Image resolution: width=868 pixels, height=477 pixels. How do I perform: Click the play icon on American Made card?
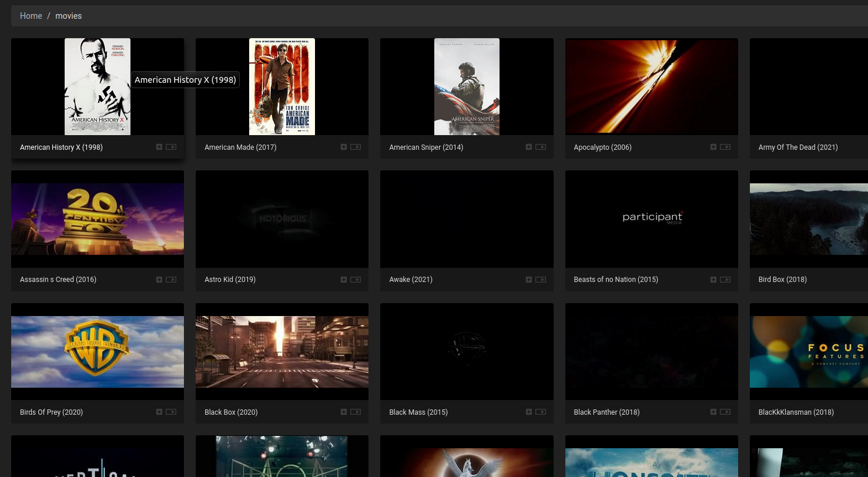click(356, 147)
